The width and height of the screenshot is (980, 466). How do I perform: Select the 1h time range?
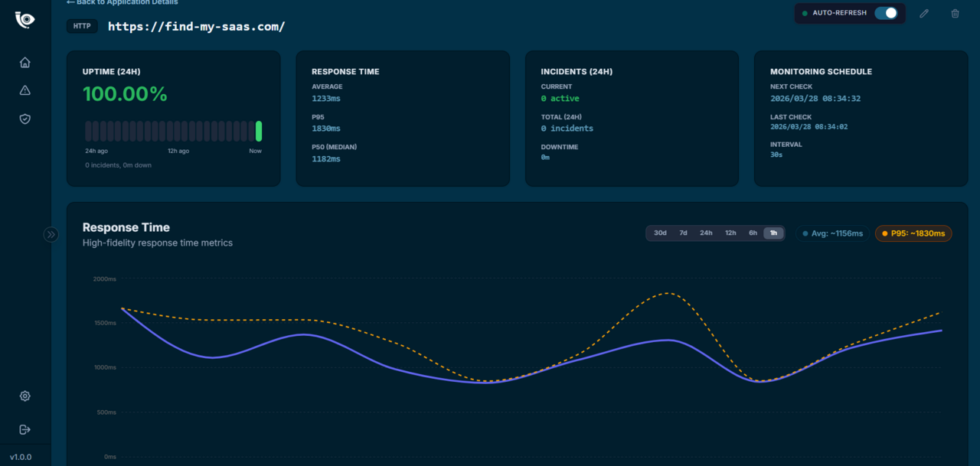click(x=773, y=233)
